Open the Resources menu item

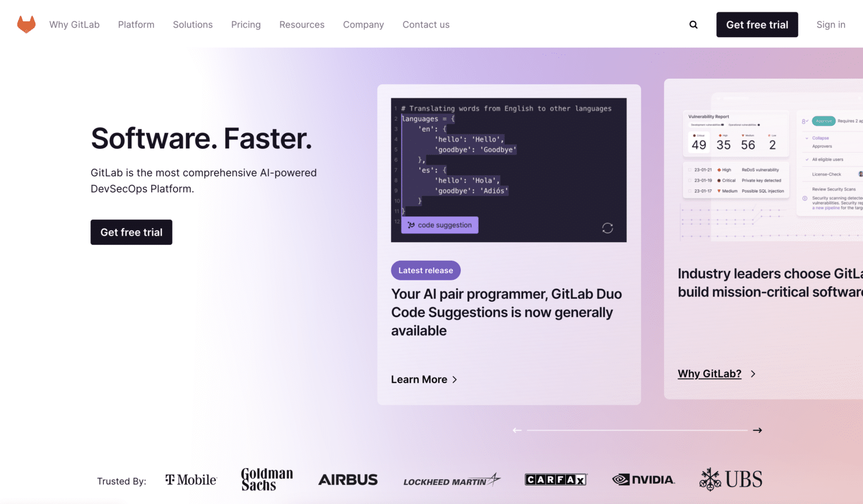pos(302,25)
